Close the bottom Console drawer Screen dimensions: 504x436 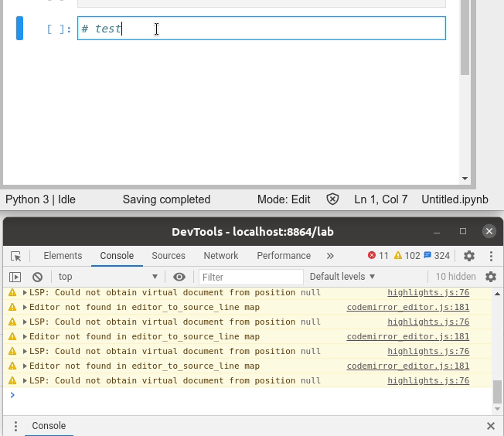(491, 426)
